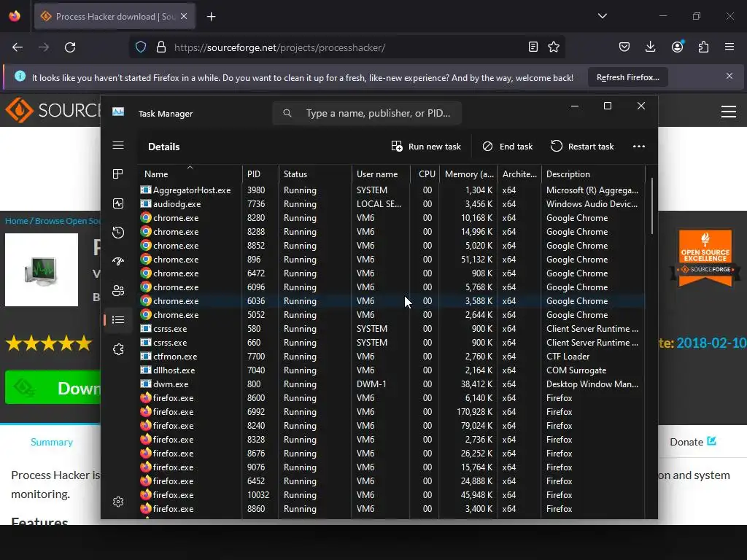
Task: Click the Firefox tracking protection shield icon
Action: (141, 47)
